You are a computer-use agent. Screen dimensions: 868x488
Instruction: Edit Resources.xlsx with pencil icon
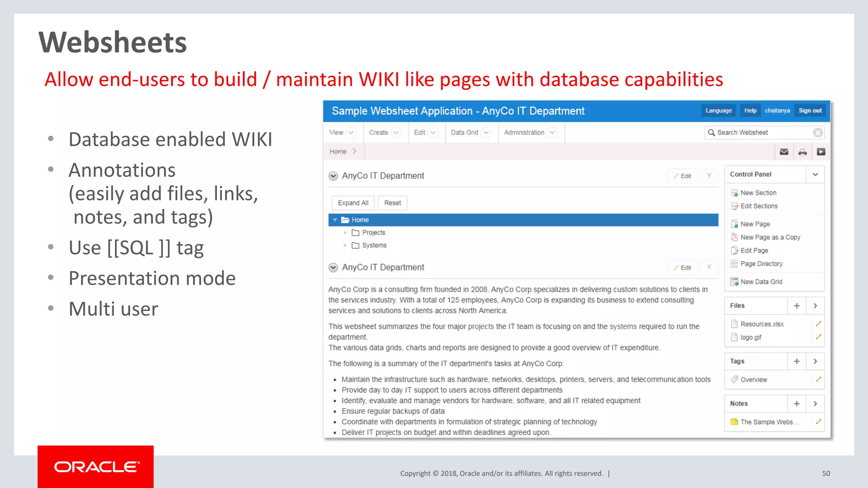click(x=818, y=324)
